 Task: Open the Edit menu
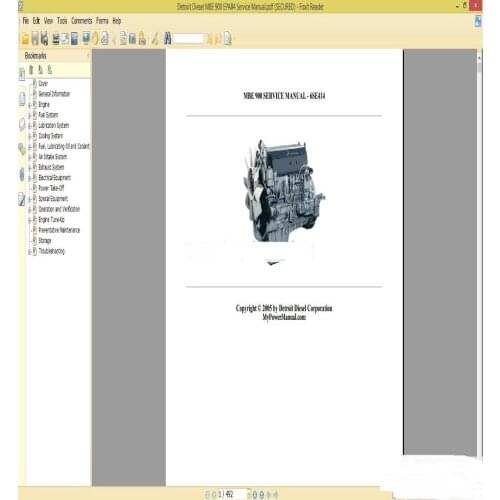point(36,21)
